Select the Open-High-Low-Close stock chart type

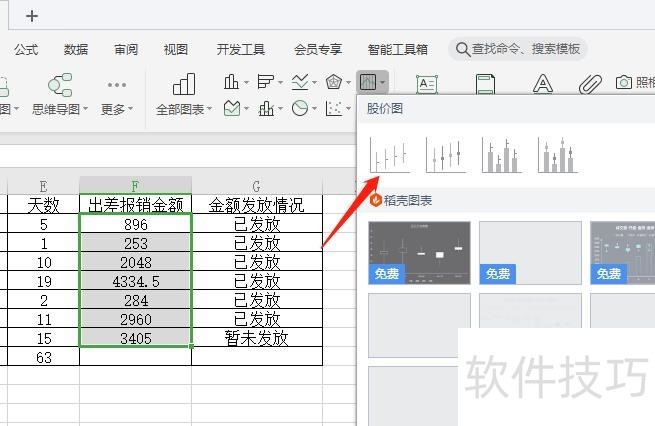(x=446, y=155)
